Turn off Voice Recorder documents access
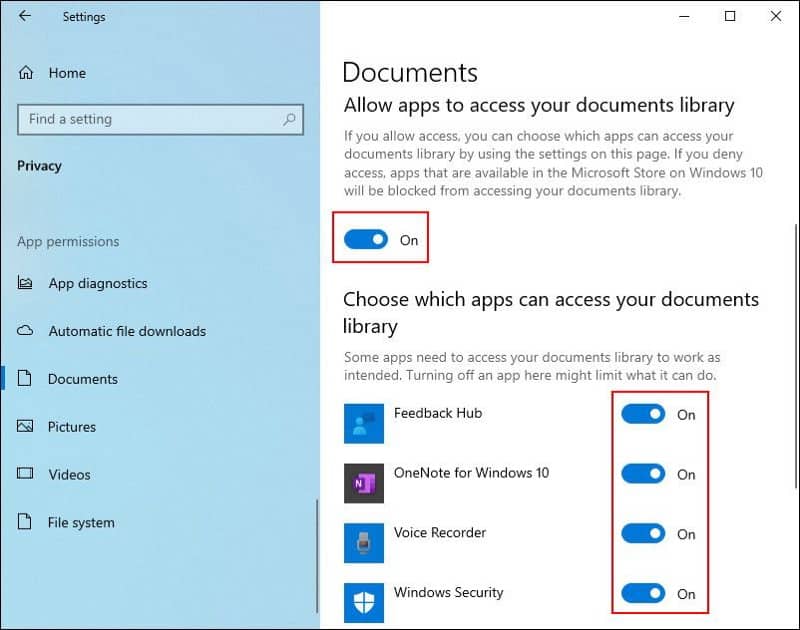 click(x=644, y=534)
